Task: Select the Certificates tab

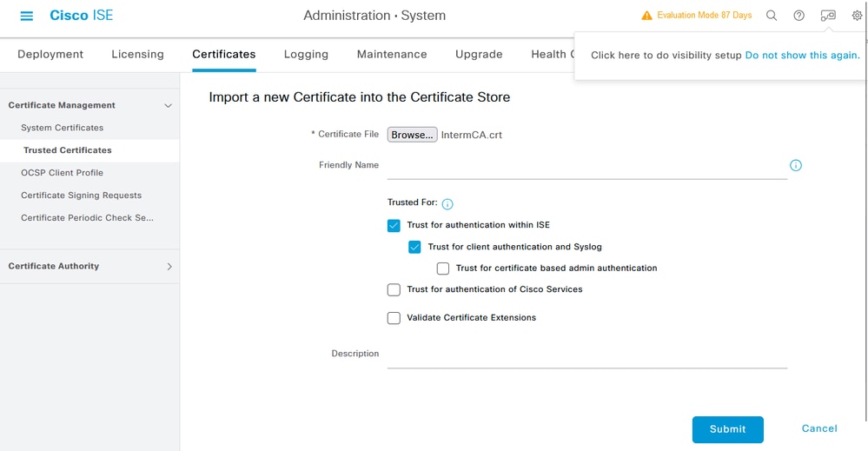Action: [x=224, y=54]
